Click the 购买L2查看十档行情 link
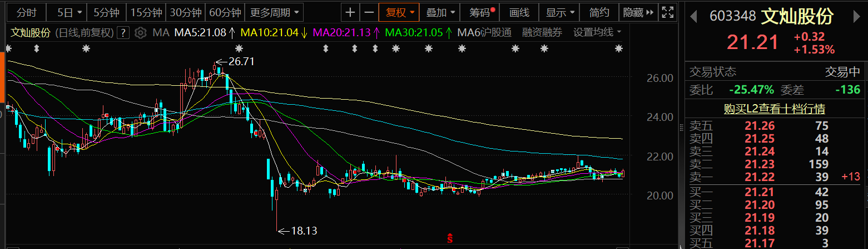868x249 pixels. pos(774,109)
